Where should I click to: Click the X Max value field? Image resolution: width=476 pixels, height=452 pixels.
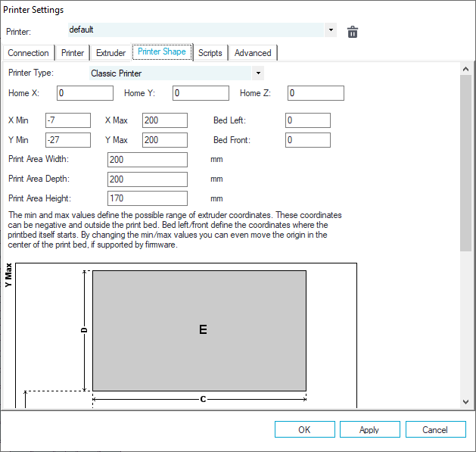pos(165,120)
